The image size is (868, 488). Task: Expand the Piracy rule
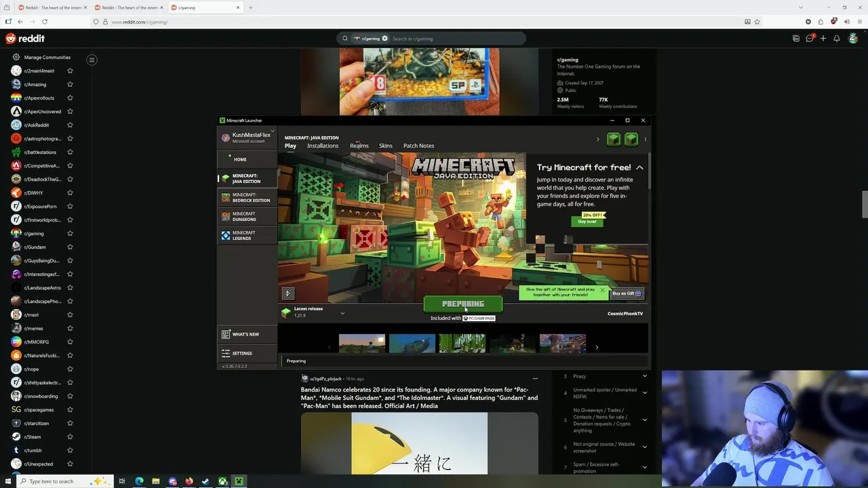tap(645, 376)
